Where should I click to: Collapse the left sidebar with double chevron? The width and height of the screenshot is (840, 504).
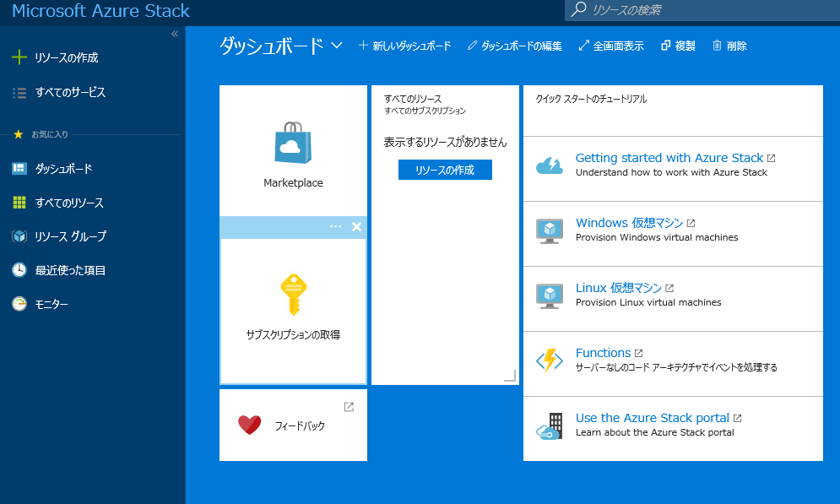(175, 34)
